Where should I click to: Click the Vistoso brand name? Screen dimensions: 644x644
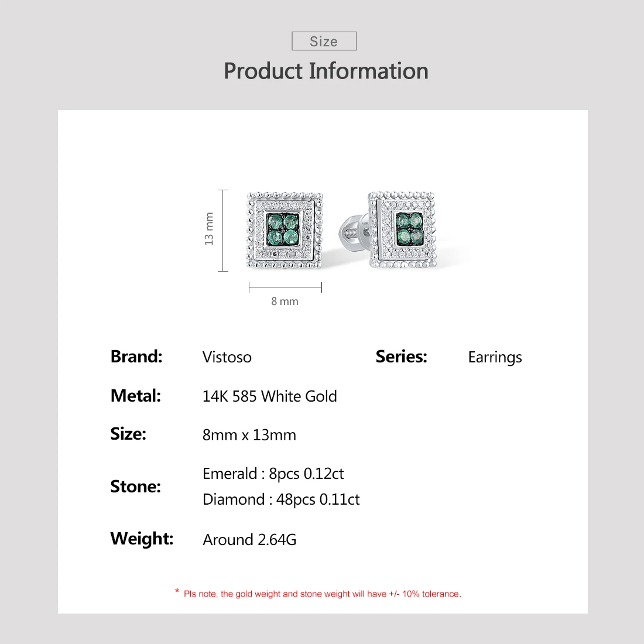point(227,357)
